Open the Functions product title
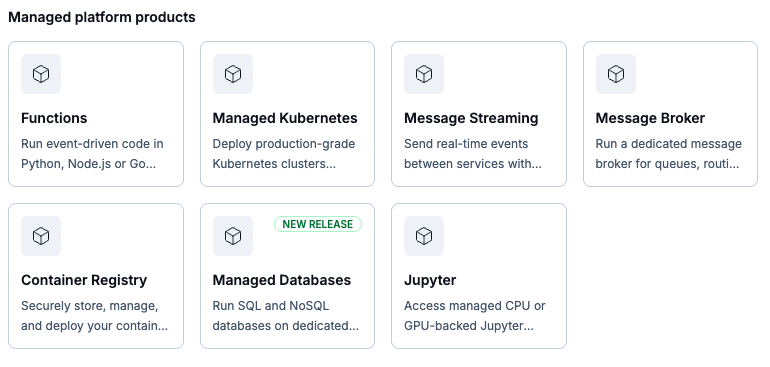Viewport: 770px width, 367px height. click(54, 118)
